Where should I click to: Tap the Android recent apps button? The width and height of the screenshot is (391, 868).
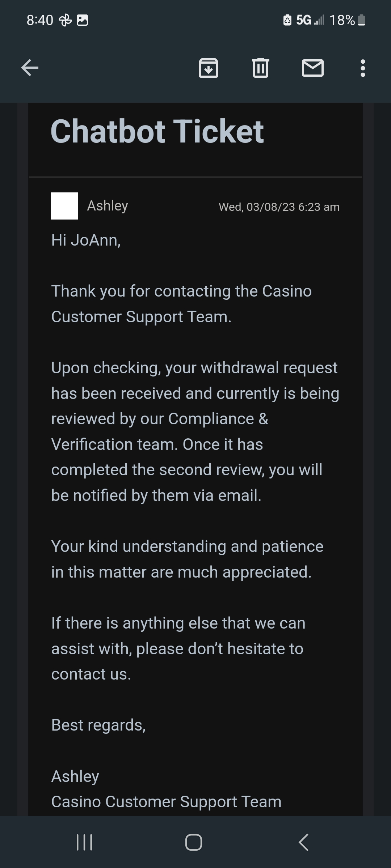[x=85, y=842]
